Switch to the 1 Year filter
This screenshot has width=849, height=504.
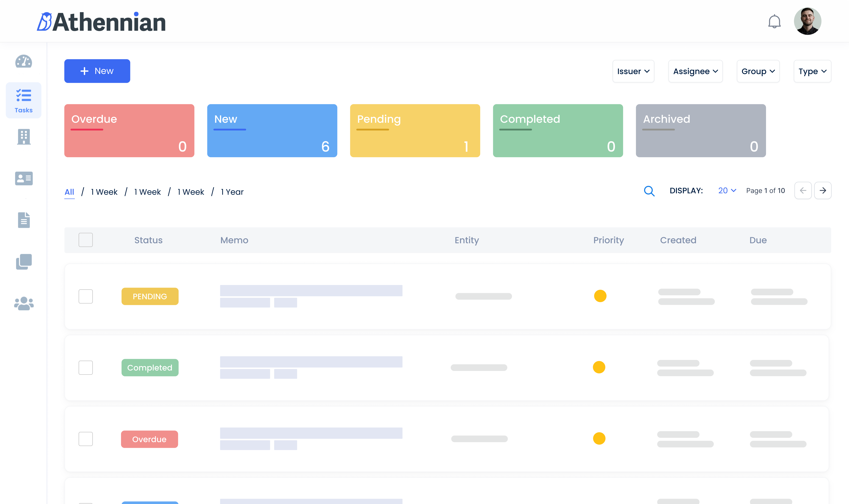tap(232, 192)
